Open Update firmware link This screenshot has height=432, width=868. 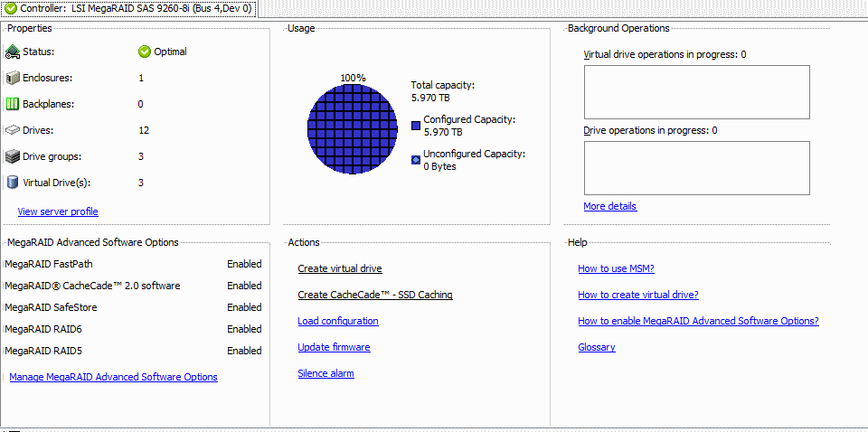[x=334, y=347]
